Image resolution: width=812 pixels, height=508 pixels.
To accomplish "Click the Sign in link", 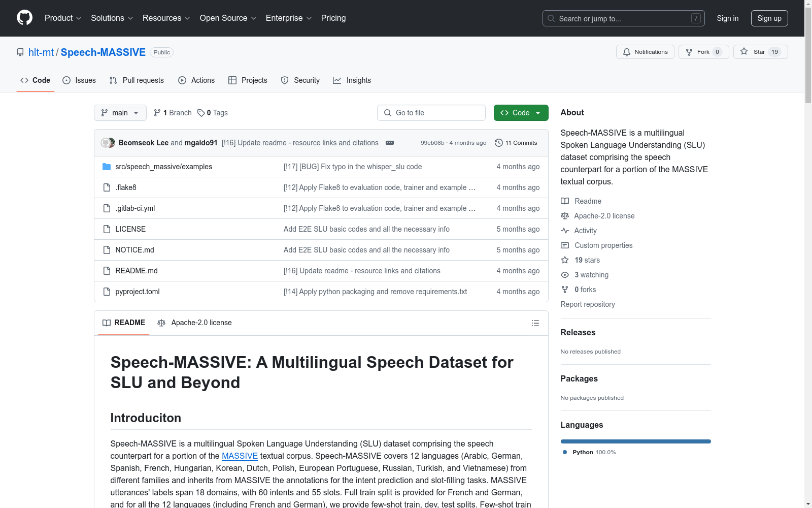I will click(x=728, y=18).
